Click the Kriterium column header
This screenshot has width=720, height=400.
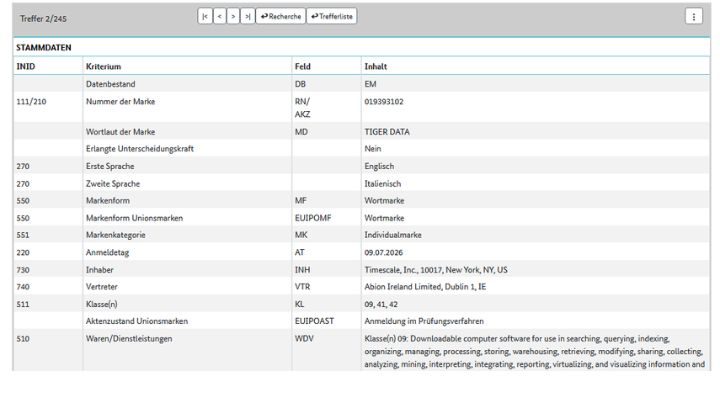coord(103,67)
